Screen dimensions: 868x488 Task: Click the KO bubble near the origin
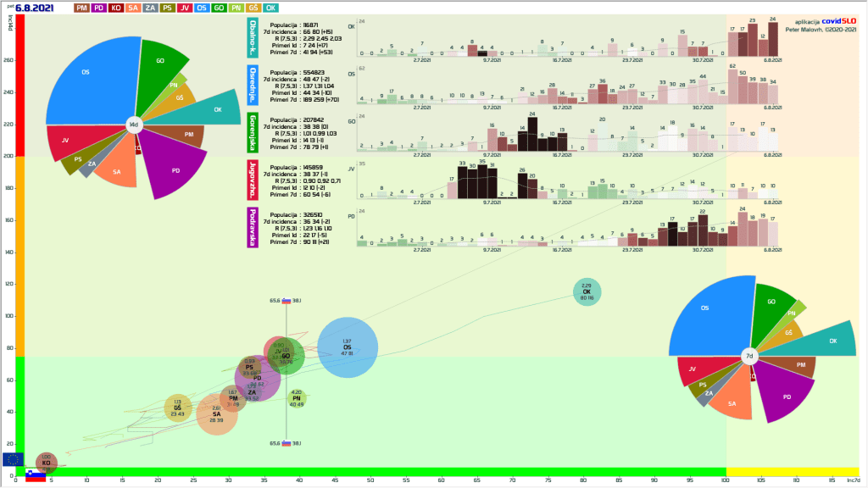pyautogui.click(x=46, y=462)
